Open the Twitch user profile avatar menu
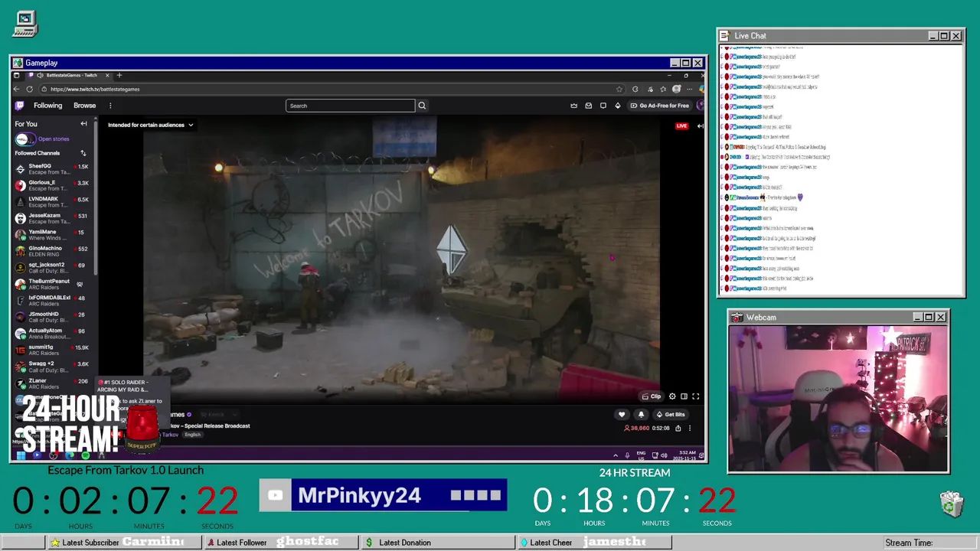This screenshot has height=551, width=980. (701, 106)
